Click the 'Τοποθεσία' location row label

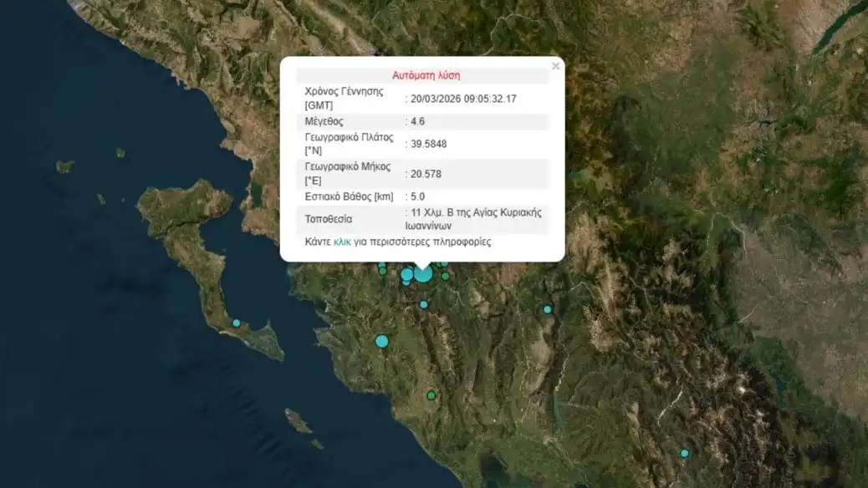(x=329, y=219)
